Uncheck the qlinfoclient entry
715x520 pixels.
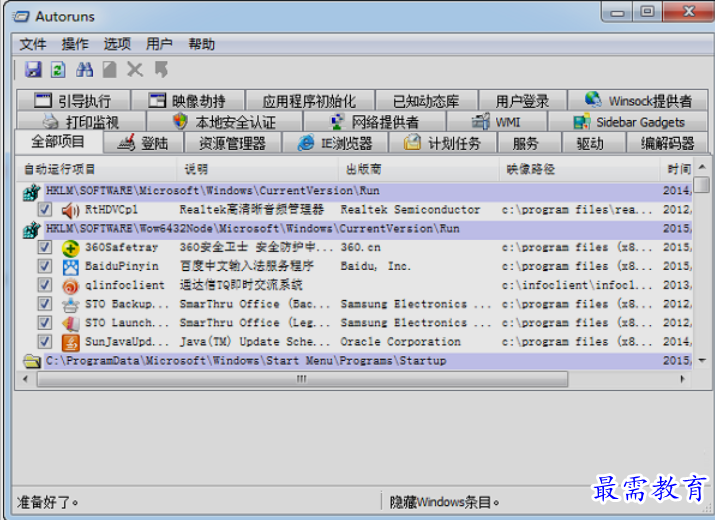44,285
